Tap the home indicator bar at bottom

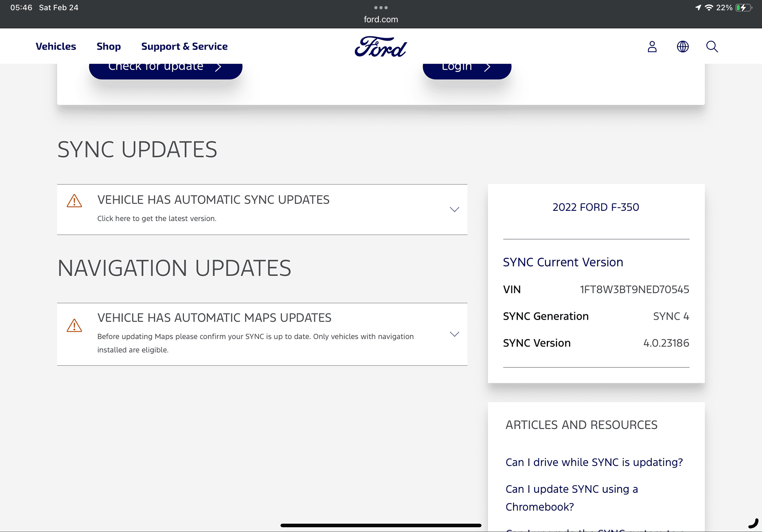click(x=381, y=525)
